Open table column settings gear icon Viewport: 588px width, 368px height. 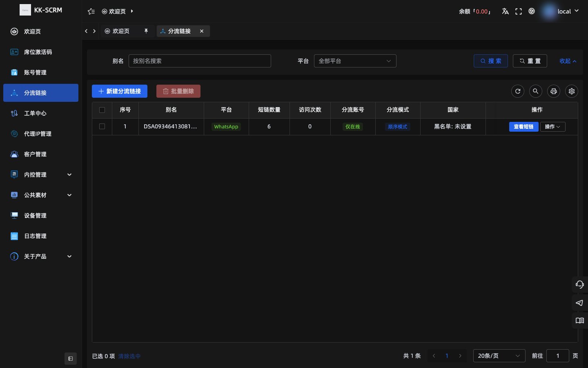click(572, 91)
